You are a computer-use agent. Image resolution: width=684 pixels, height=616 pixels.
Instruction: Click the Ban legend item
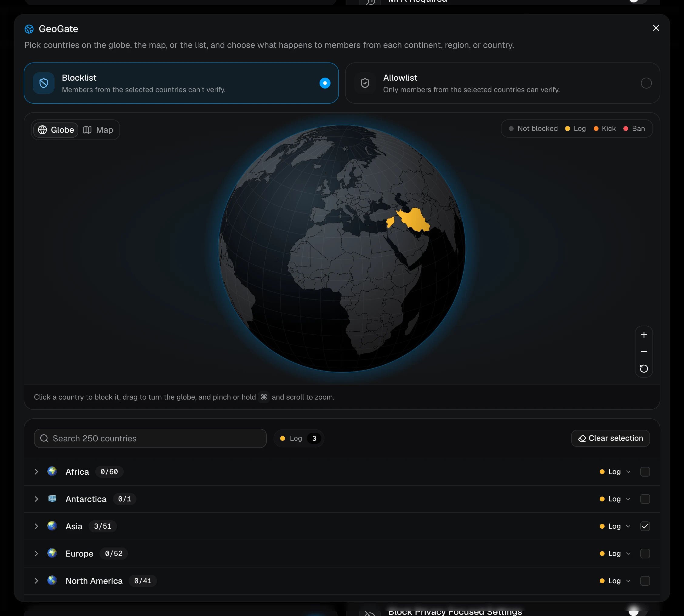tap(634, 129)
